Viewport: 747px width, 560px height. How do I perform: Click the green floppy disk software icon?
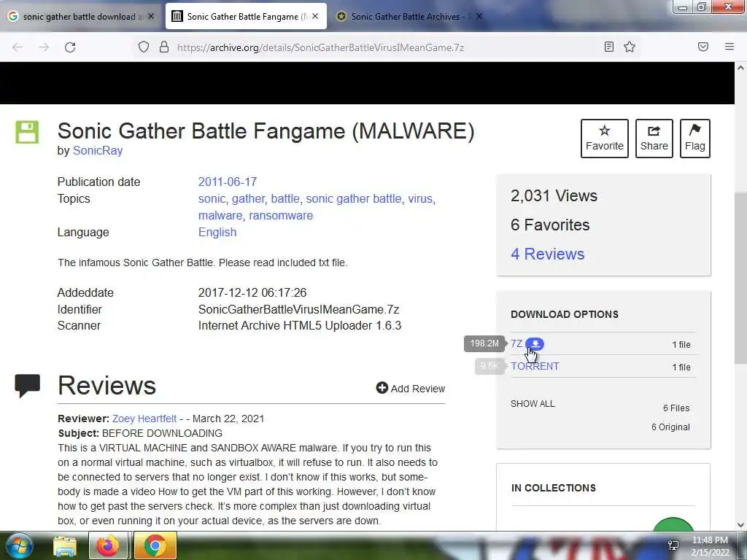(x=27, y=132)
